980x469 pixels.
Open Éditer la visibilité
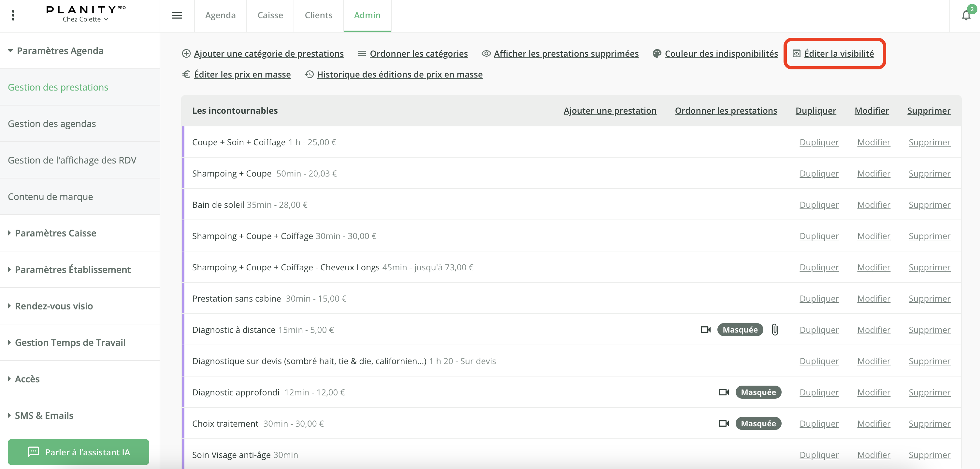click(839, 54)
